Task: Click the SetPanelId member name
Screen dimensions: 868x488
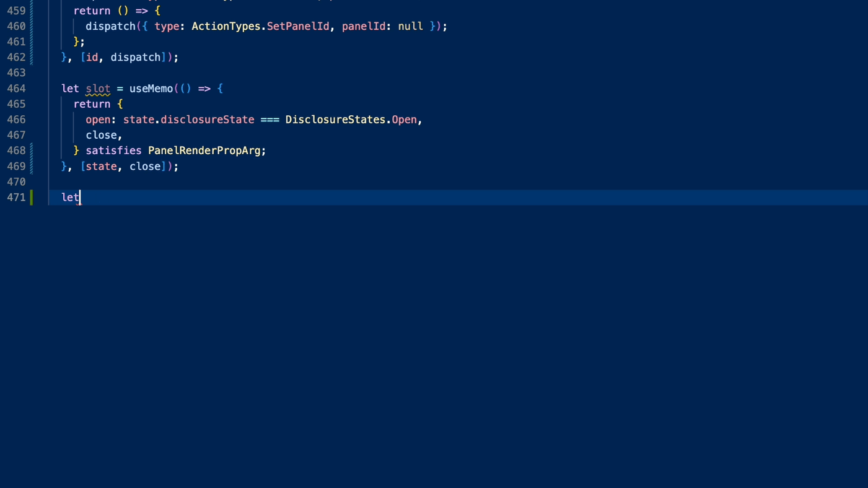Action: (297, 26)
